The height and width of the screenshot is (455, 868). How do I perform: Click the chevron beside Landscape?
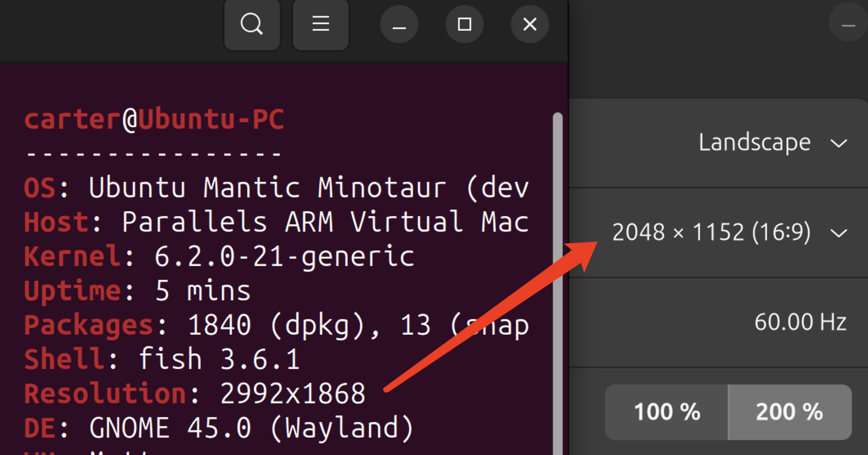[x=839, y=144]
